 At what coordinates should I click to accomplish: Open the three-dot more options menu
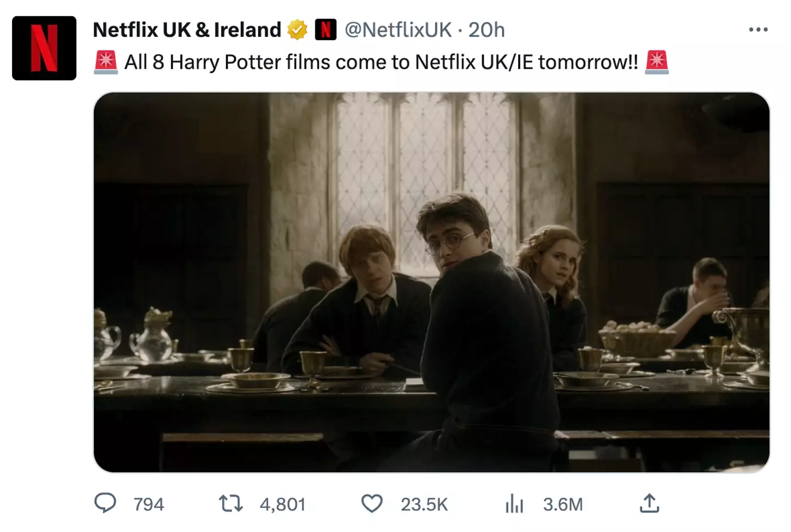pos(758,30)
